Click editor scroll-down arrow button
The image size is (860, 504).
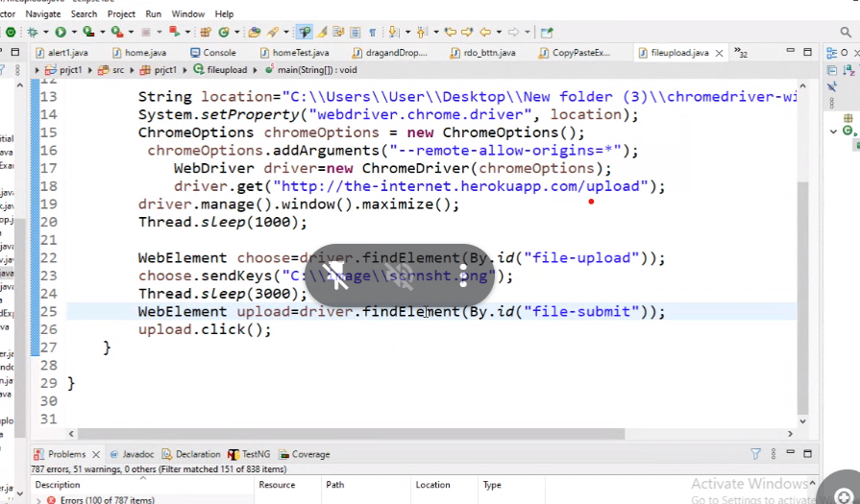[x=802, y=421]
